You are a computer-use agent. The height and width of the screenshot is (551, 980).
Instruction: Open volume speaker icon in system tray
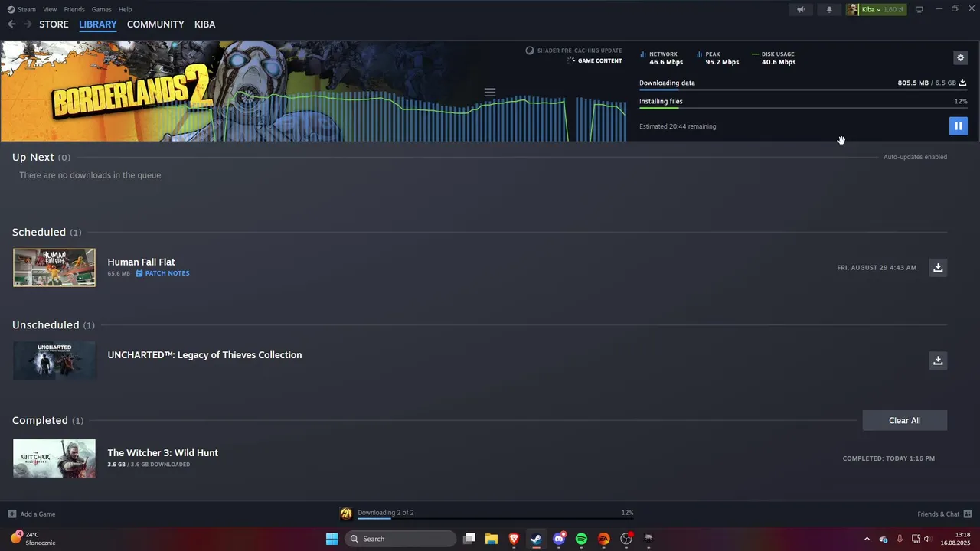click(x=927, y=539)
